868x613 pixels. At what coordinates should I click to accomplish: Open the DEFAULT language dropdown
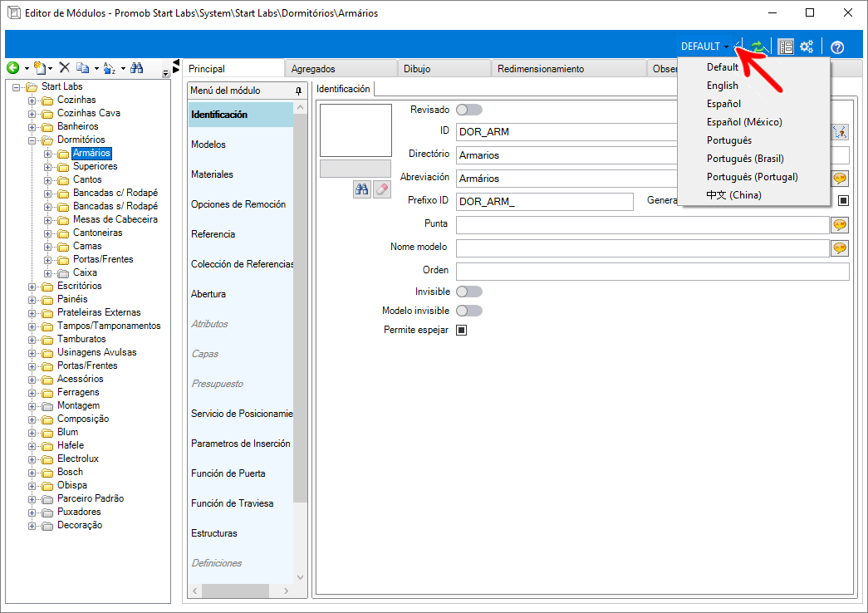pos(704,47)
